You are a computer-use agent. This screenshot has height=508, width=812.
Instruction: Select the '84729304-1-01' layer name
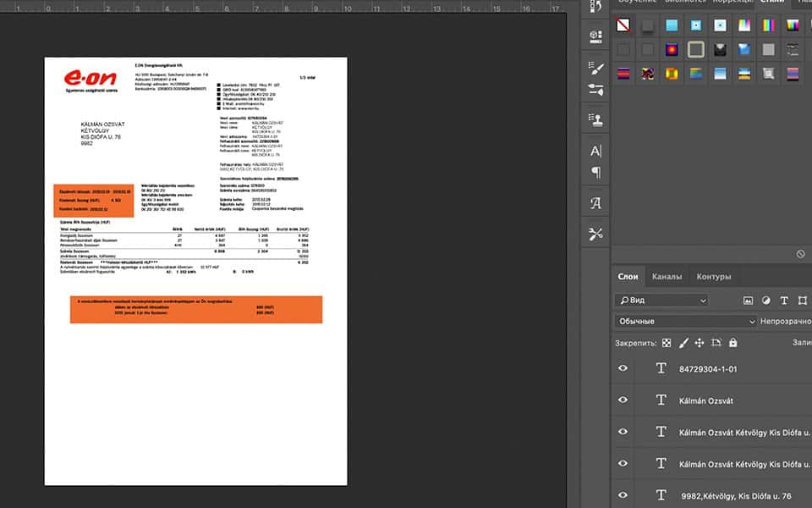pyautogui.click(x=708, y=369)
